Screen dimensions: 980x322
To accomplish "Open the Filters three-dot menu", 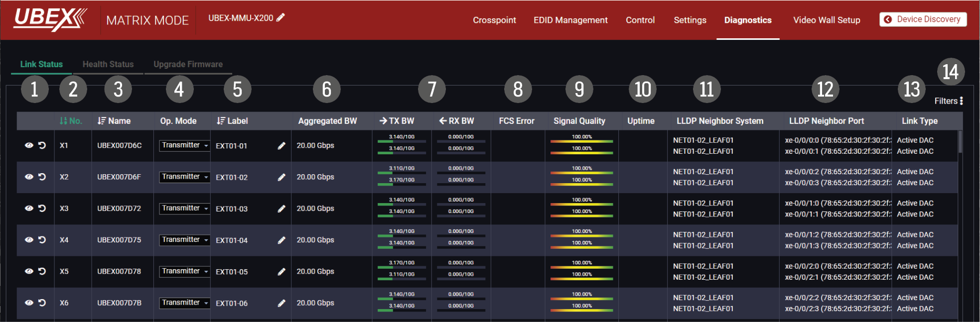I will (x=961, y=101).
